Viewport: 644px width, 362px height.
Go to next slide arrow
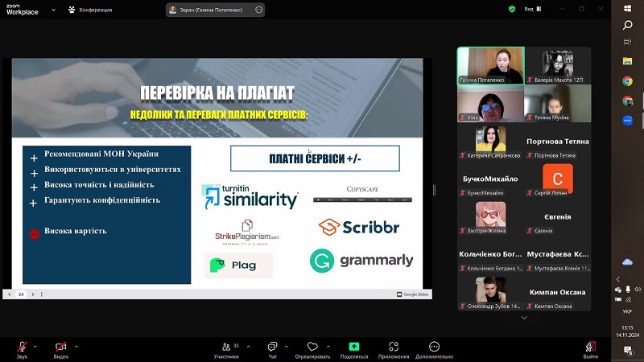(33, 294)
